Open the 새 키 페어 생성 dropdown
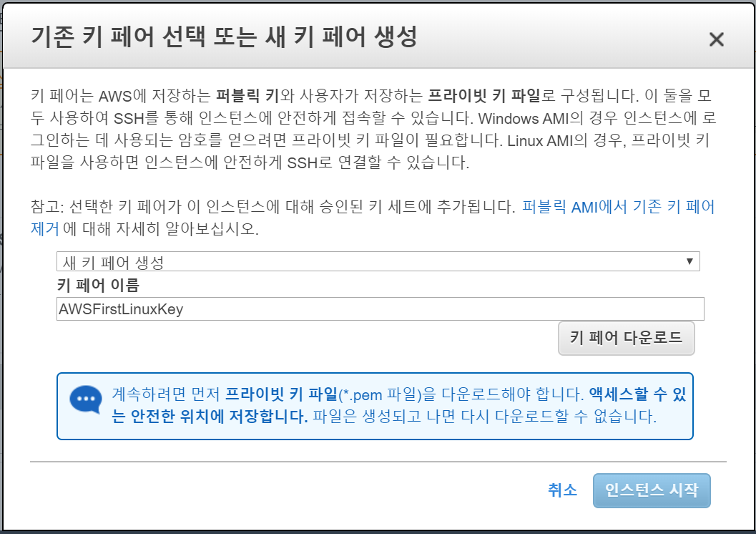 click(378, 261)
